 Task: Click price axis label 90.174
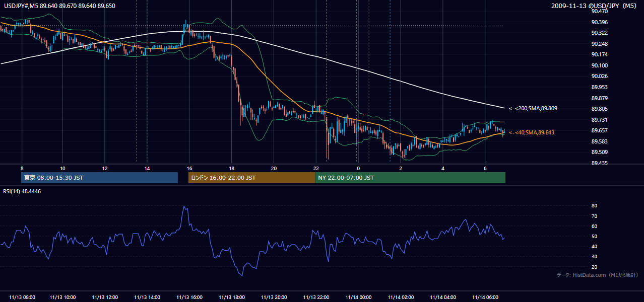click(x=600, y=54)
